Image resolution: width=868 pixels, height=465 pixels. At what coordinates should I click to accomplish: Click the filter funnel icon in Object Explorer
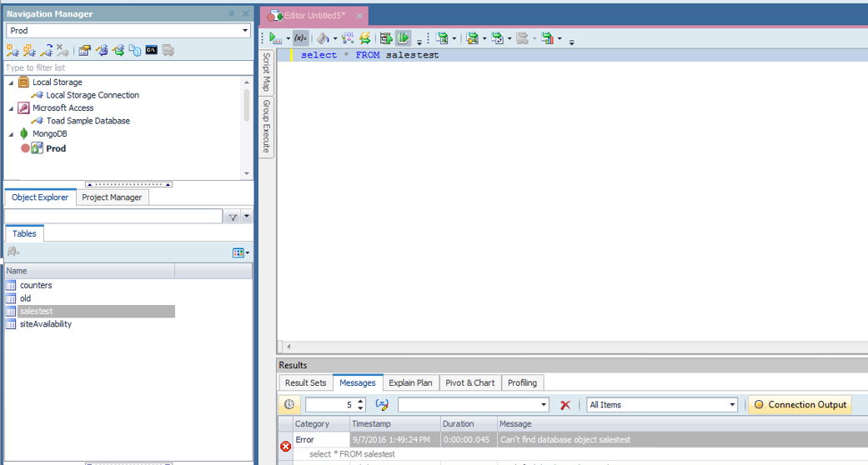[x=233, y=217]
